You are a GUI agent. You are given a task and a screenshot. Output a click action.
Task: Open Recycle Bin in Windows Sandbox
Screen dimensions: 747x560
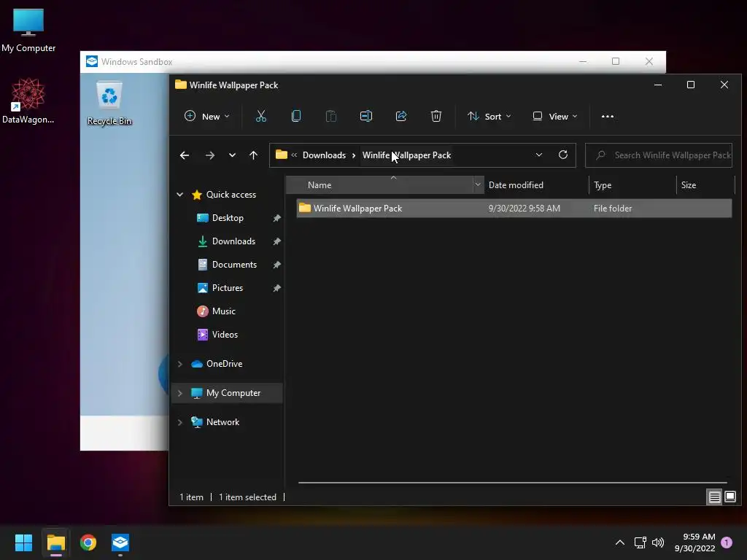[109, 104]
